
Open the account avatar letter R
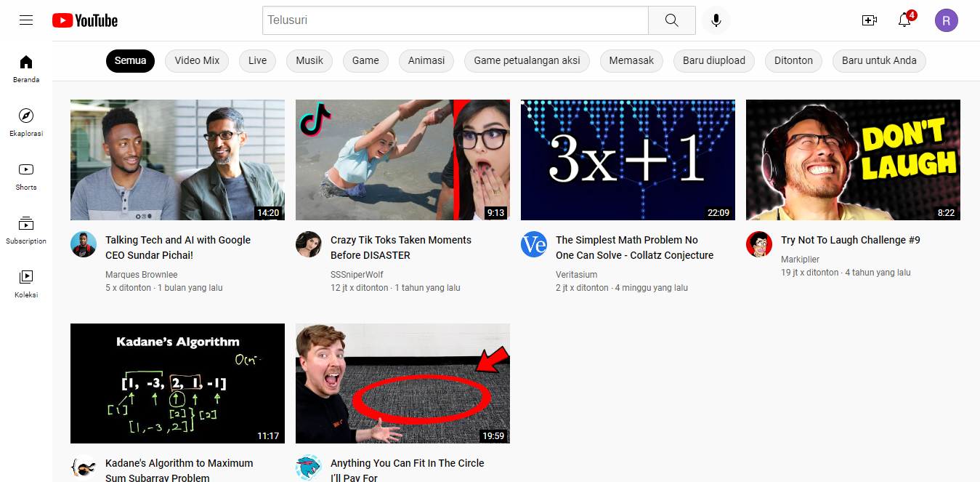[x=947, y=20]
